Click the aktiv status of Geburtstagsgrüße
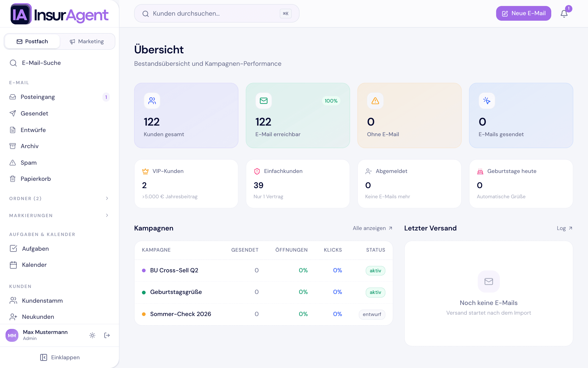 point(375,292)
